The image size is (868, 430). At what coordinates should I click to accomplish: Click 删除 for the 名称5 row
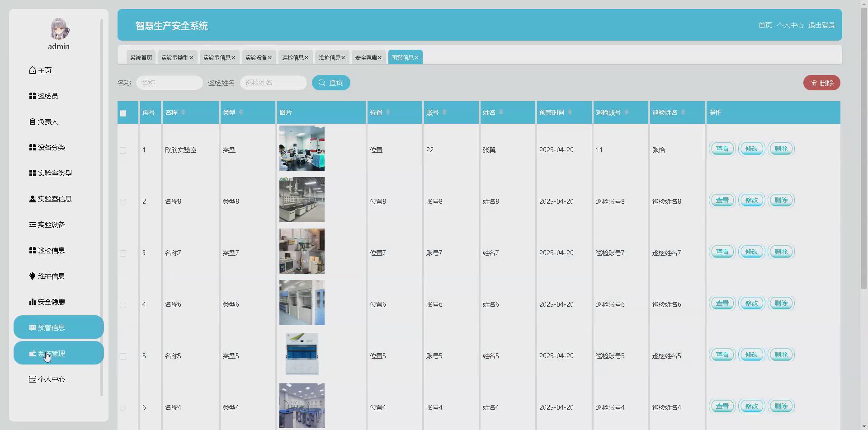click(x=781, y=355)
